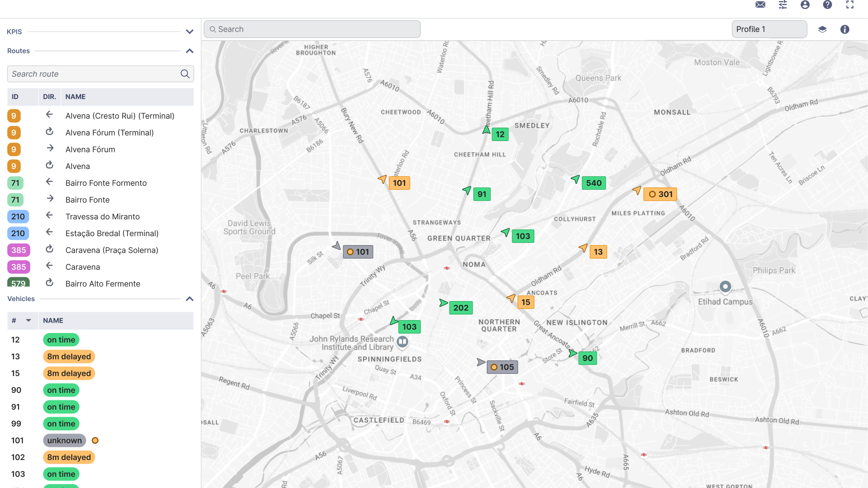Click the map info icon

[845, 29]
